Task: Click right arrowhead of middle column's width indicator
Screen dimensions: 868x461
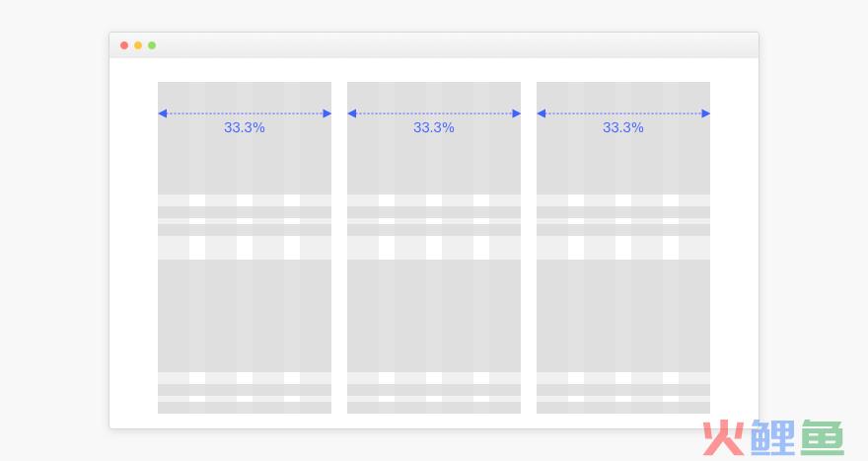Action: pyautogui.click(x=517, y=114)
